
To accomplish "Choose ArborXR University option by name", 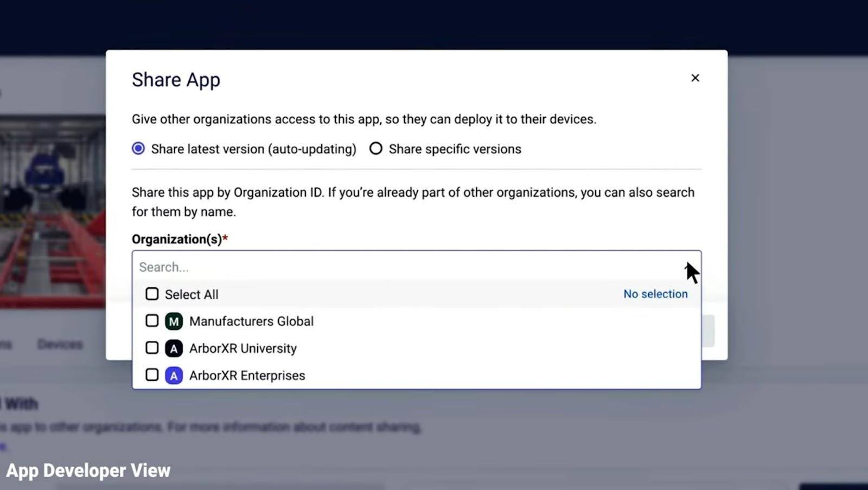I will (242, 349).
